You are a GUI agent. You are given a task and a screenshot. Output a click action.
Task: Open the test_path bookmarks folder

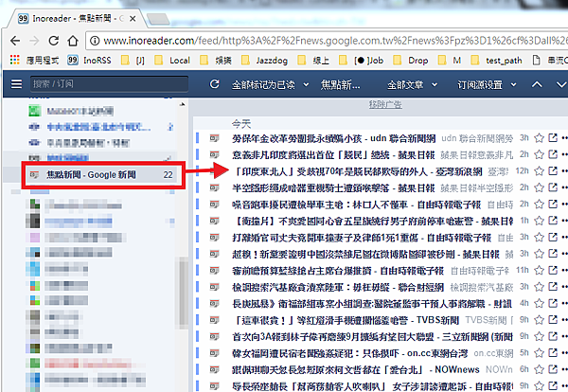click(496, 61)
